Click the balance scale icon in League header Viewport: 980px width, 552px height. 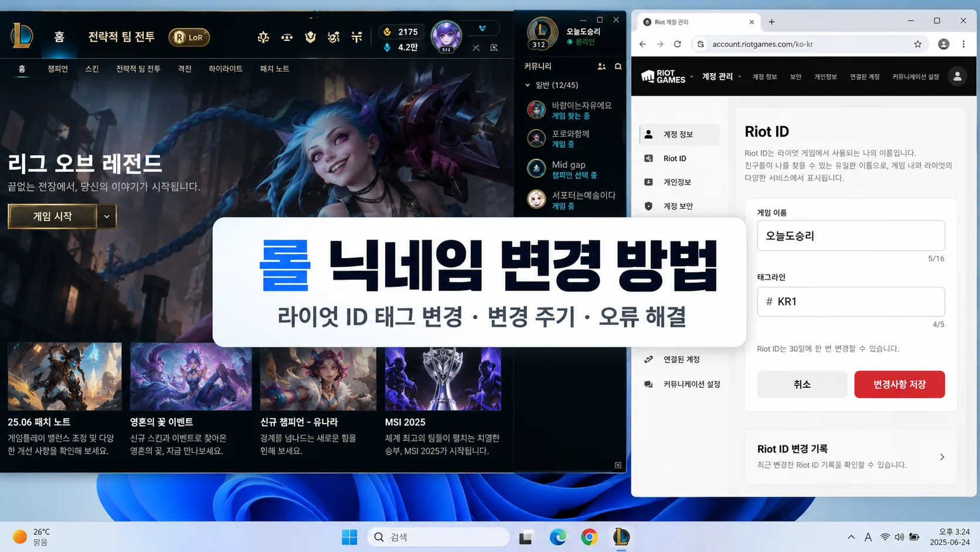pyautogui.click(x=287, y=38)
